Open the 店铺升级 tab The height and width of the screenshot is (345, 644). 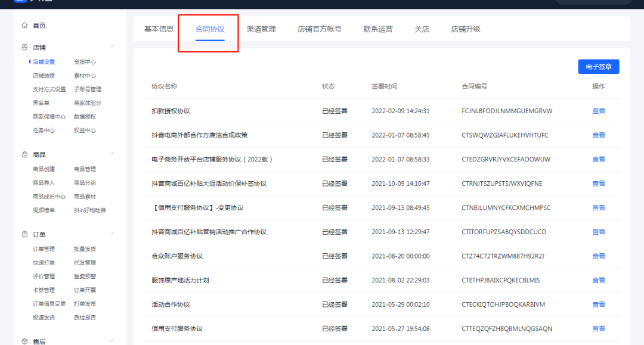pyautogui.click(x=465, y=29)
